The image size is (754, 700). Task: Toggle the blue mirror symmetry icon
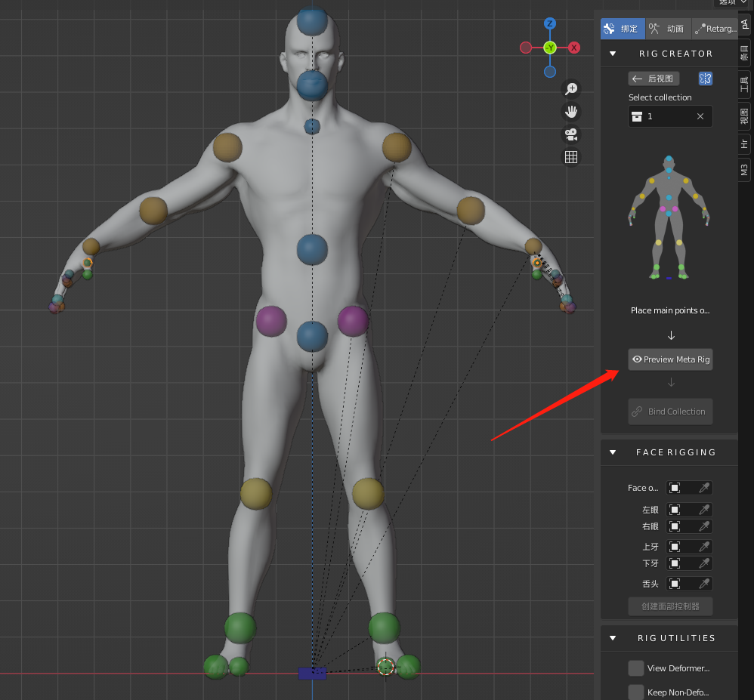[x=705, y=79]
